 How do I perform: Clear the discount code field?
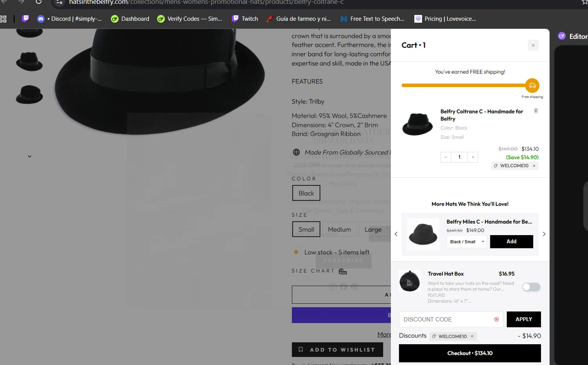(x=496, y=319)
